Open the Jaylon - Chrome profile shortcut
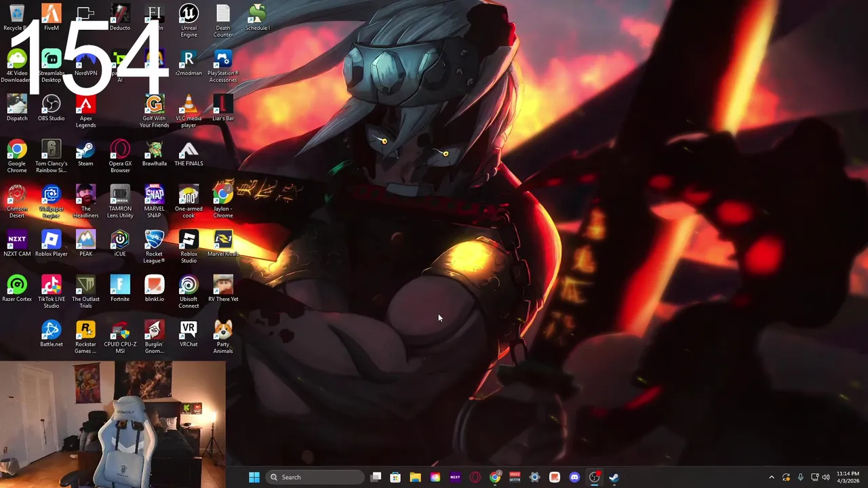Viewport: 868px width, 488px height. 223,202
